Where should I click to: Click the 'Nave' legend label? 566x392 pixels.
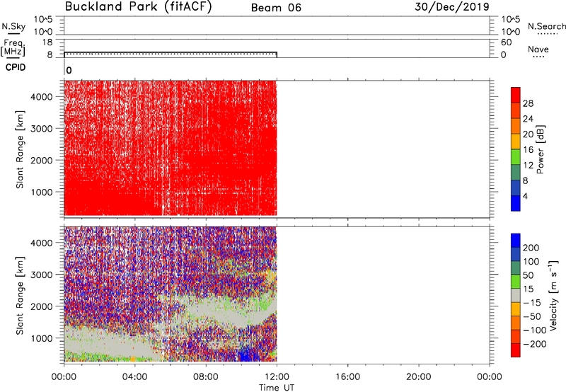point(538,50)
